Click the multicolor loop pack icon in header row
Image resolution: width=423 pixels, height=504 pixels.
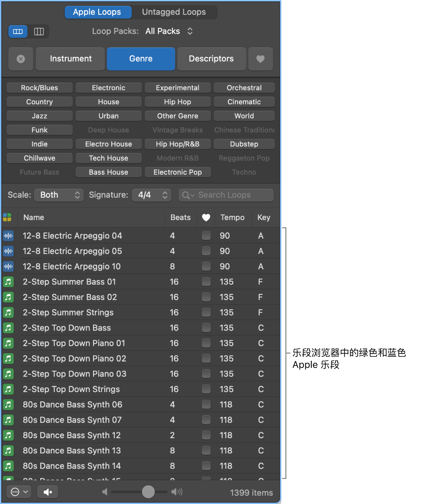tap(8, 217)
